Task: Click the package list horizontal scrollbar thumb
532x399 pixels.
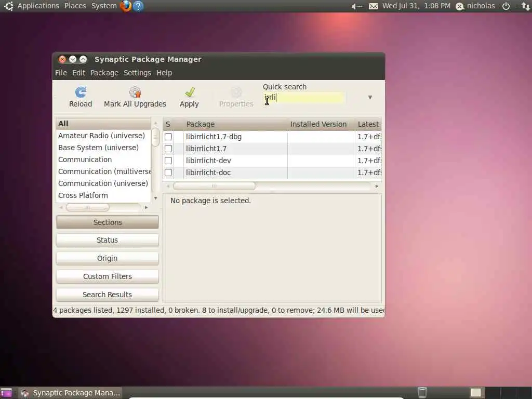Action: pos(215,186)
